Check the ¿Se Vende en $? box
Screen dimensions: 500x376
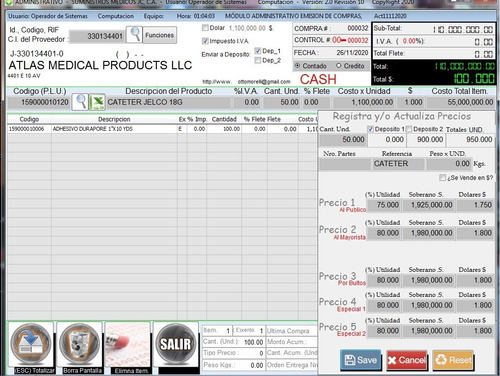[x=442, y=178]
